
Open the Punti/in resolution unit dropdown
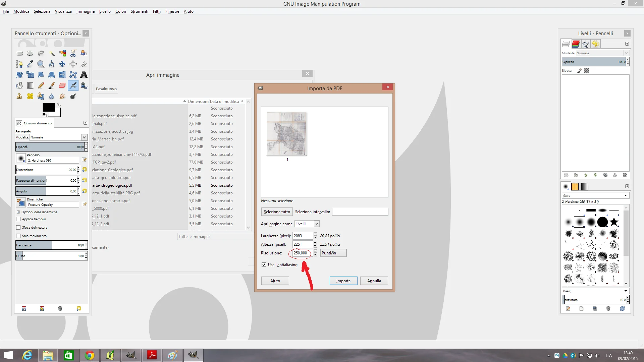click(333, 253)
